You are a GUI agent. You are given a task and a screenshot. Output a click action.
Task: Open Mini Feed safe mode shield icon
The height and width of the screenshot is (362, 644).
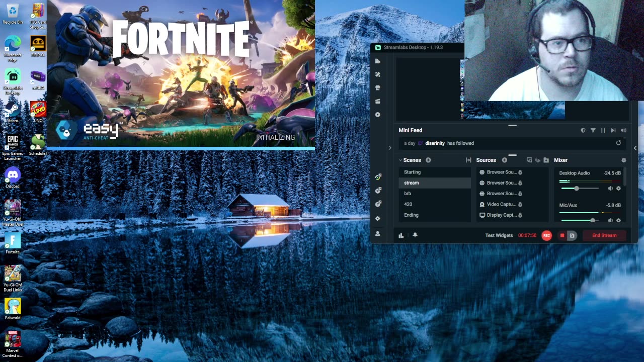pyautogui.click(x=583, y=130)
